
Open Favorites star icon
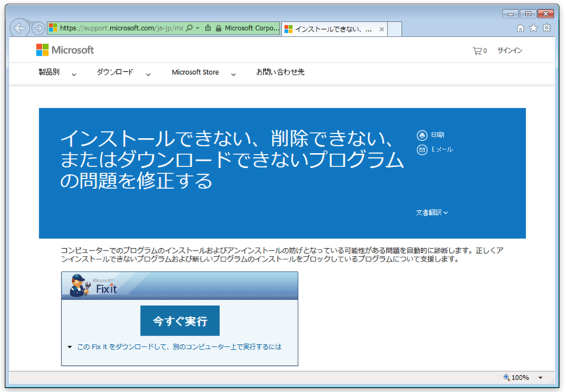click(534, 28)
